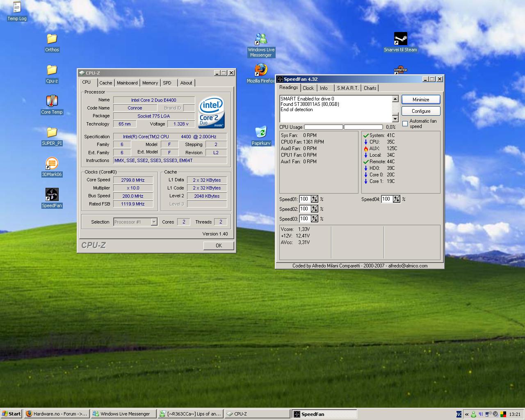Open the Temp Log desktop file
525x420 pixels.
click(17, 11)
